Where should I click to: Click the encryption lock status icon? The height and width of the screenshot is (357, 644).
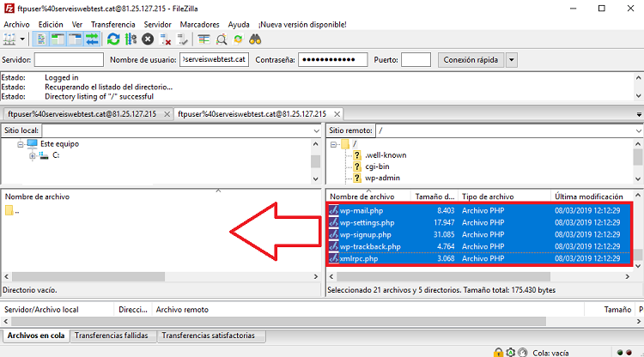point(498,353)
